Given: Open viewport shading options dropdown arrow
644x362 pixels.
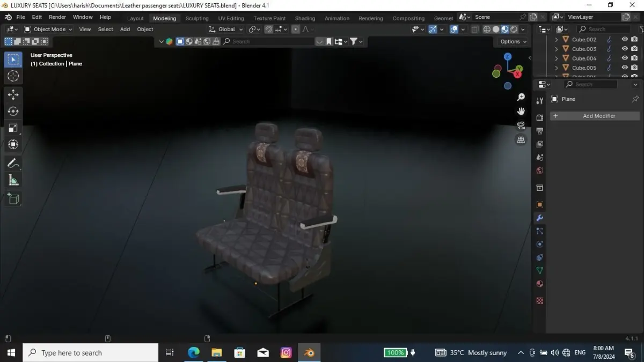Looking at the screenshot, I should click(x=523, y=29).
